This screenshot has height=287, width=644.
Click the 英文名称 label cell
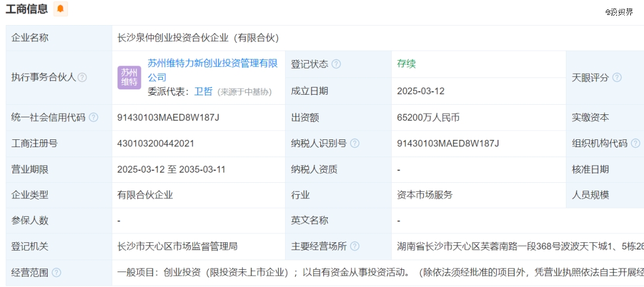pyautogui.click(x=339, y=220)
